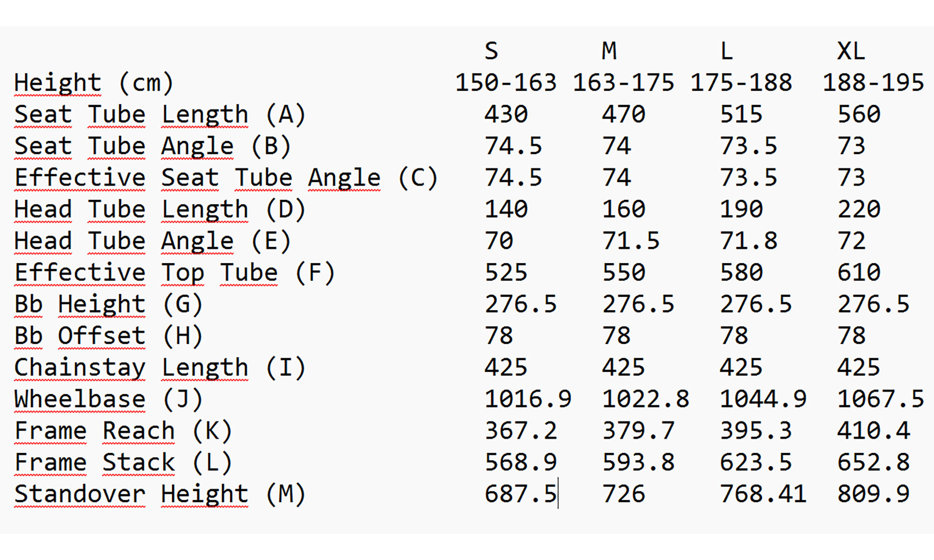The width and height of the screenshot is (934, 560).
Task: Click the 'Seat Tube Length (A)' label
Action: [160, 115]
